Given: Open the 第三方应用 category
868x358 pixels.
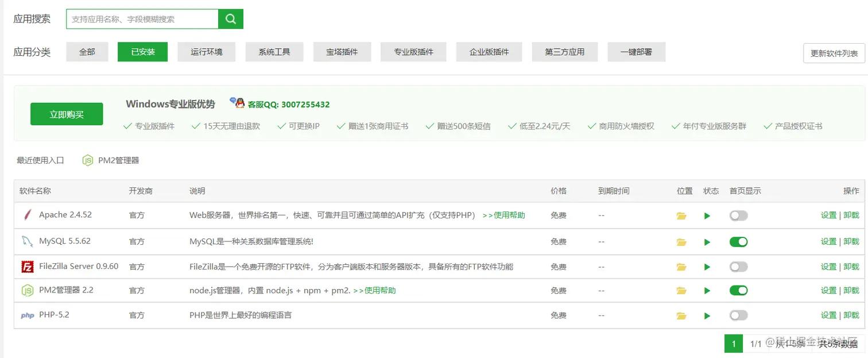Looking at the screenshot, I should click(x=565, y=52).
